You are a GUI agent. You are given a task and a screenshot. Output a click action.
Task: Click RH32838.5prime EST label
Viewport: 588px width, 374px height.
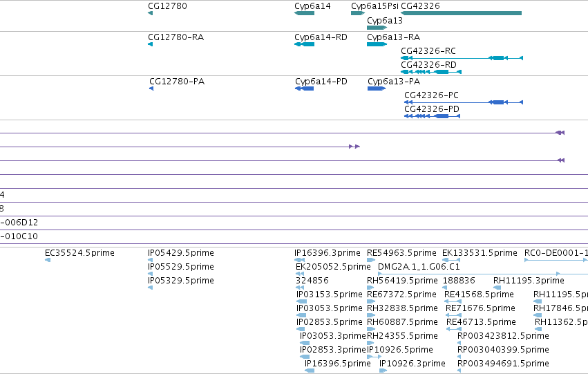click(x=402, y=308)
